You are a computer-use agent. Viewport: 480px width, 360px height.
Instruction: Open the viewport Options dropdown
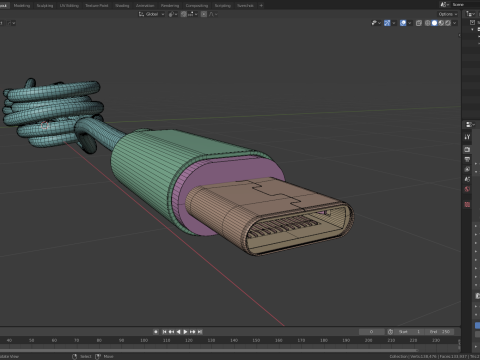(448, 14)
